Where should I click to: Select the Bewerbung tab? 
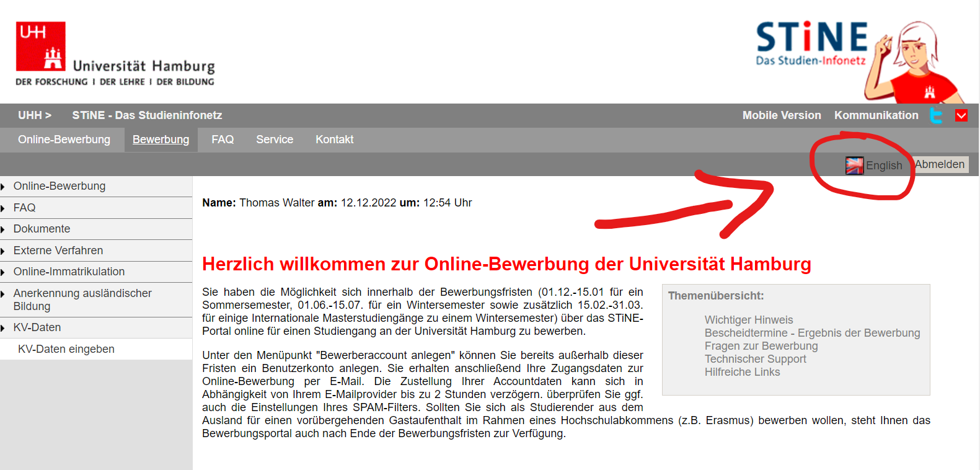pos(161,140)
